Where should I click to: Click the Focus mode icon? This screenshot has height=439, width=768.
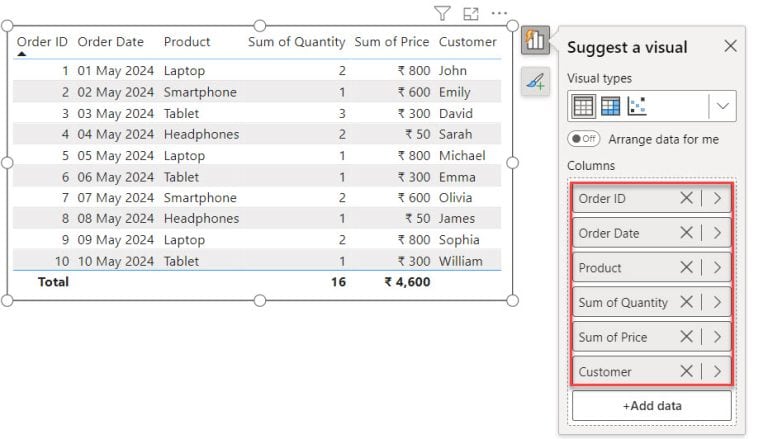click(471, 14)
